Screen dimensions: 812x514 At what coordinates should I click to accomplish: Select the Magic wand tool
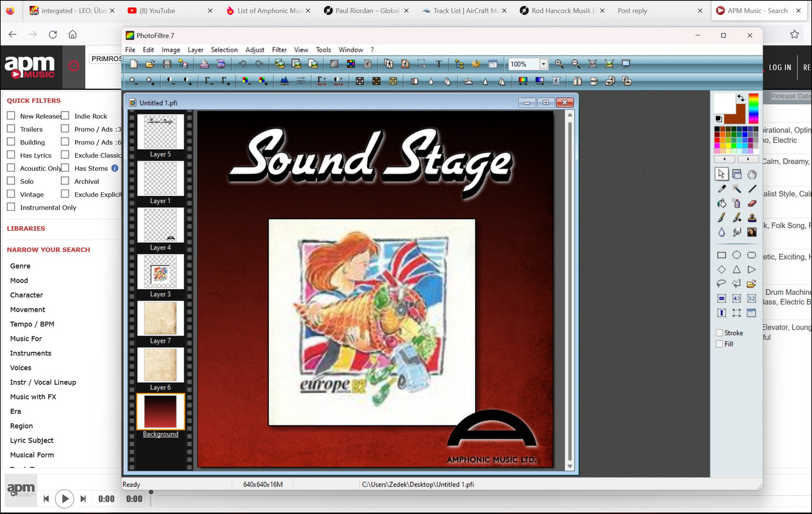[737, 188]
